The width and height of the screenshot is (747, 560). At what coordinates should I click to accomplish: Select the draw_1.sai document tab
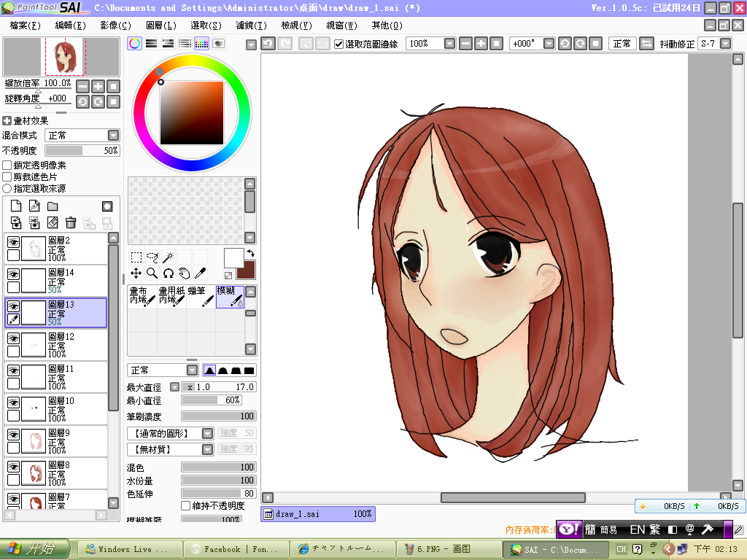[318, 514]
